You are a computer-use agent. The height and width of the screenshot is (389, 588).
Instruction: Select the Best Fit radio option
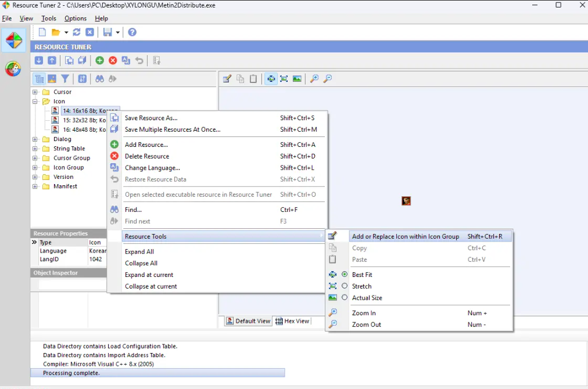pyautogui.click(x=345, y=275)
